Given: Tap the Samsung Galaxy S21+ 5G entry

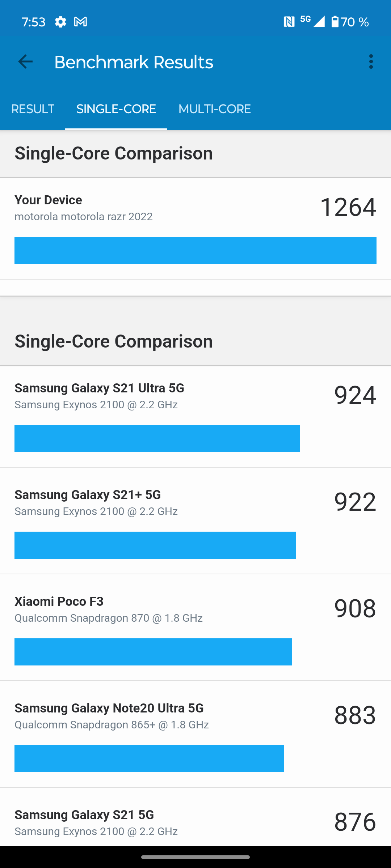Looking at the screenshot, I should pos(88,495).
